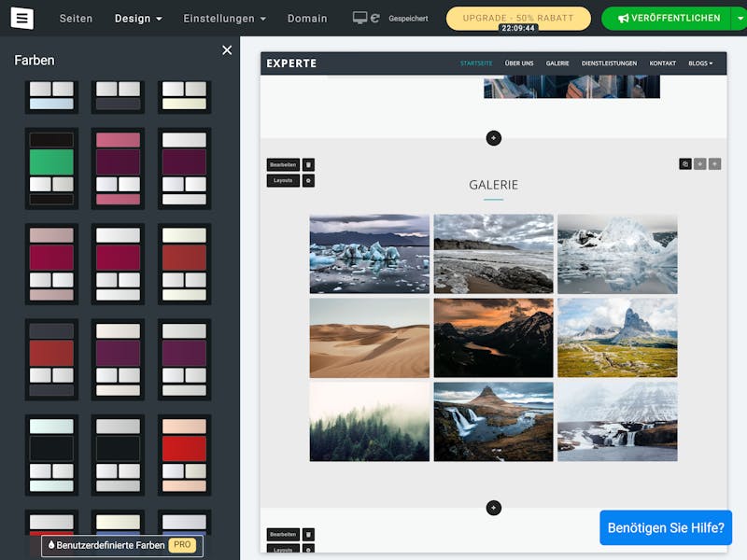
Task: Select the dark purple palette with pink bars
Action: [x=118, y=169]
